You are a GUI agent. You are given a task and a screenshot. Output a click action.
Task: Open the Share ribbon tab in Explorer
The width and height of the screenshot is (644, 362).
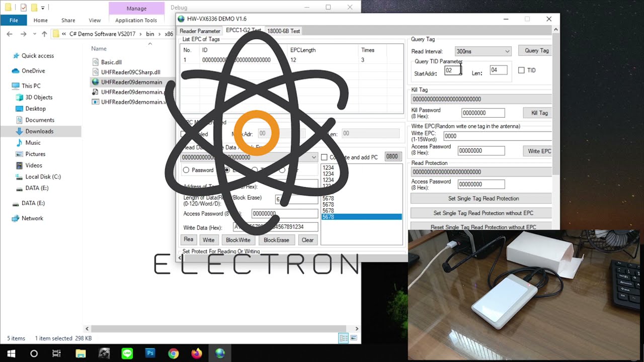tap(68, 20)
